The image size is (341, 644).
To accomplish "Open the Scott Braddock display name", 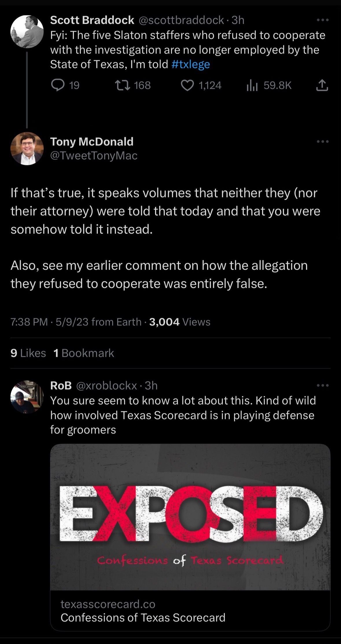I will [92, 20].
